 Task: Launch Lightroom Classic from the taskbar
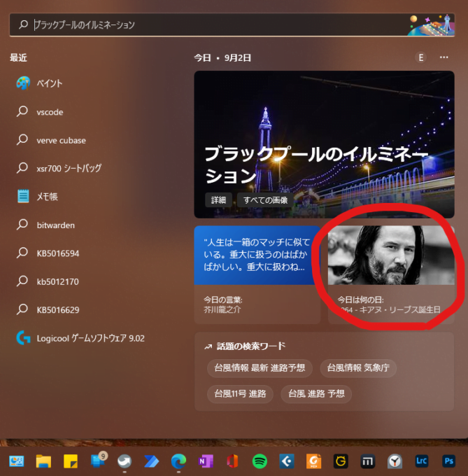click(422, 461)
